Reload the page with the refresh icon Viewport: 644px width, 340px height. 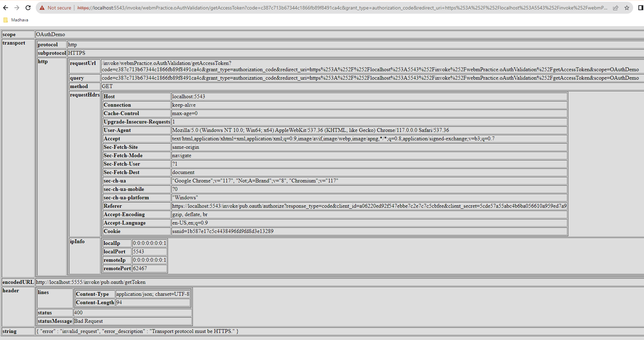click(28, 7)
